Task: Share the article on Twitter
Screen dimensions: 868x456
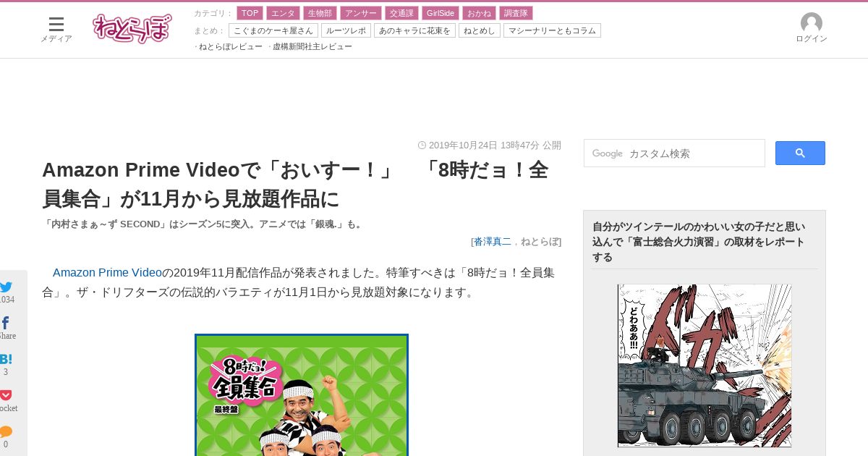Action: pyautogui.click(x=6, y=287)
